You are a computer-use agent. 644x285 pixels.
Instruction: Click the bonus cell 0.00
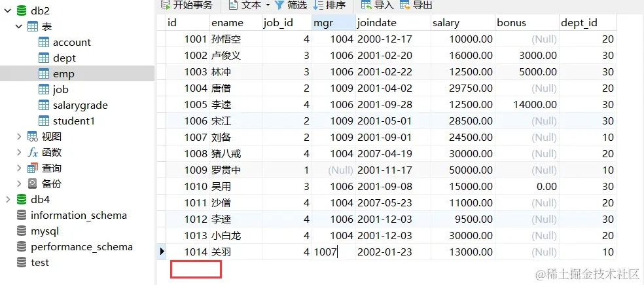[x=528, y=186]
